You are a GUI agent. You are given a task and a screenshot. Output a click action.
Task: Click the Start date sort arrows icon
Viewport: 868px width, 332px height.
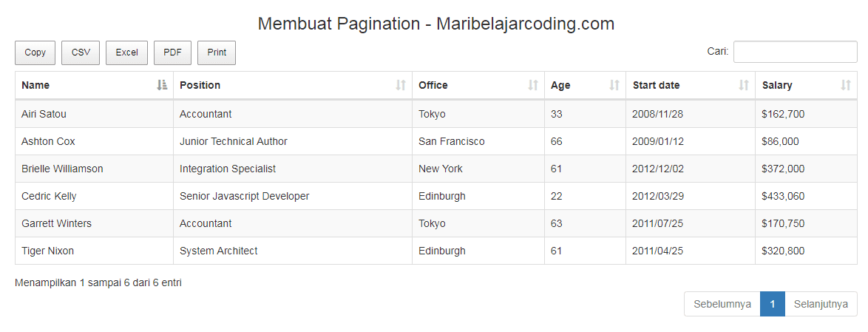coord(744,85)
